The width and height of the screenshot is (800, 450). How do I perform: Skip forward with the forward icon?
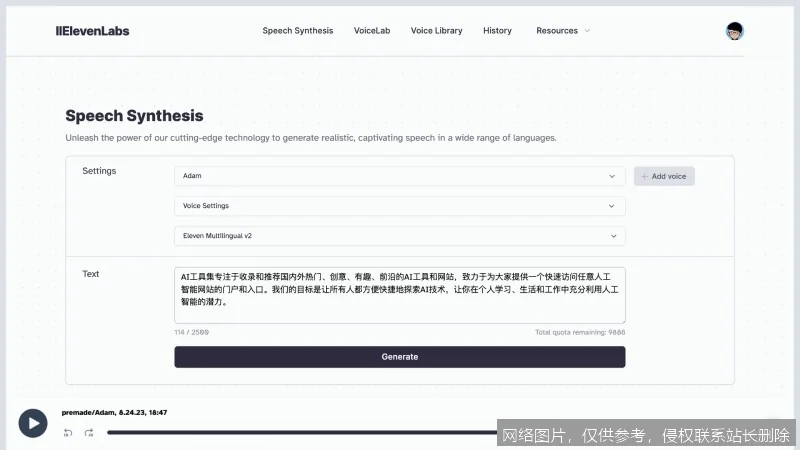pyautogui.click(x=89, y=433)
